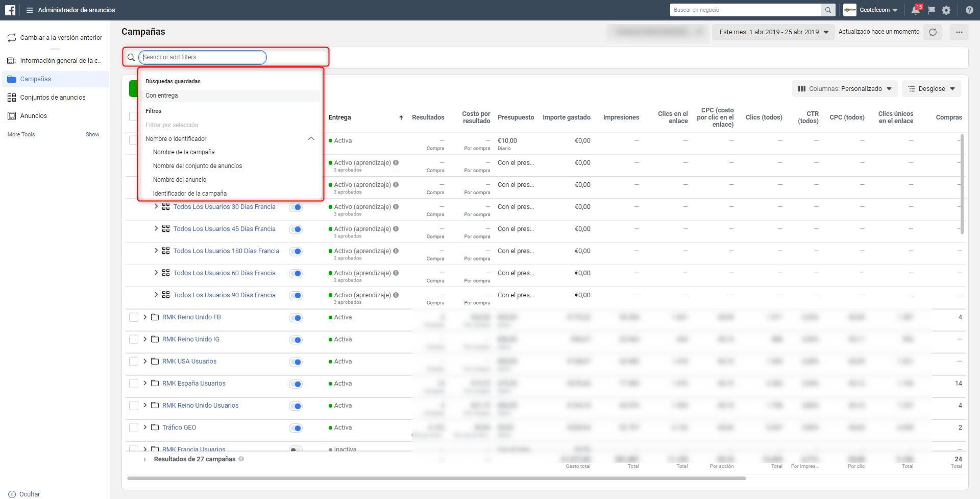
Task: Click Cambiar a la versión anterior
Action: (x=55, y=38)
